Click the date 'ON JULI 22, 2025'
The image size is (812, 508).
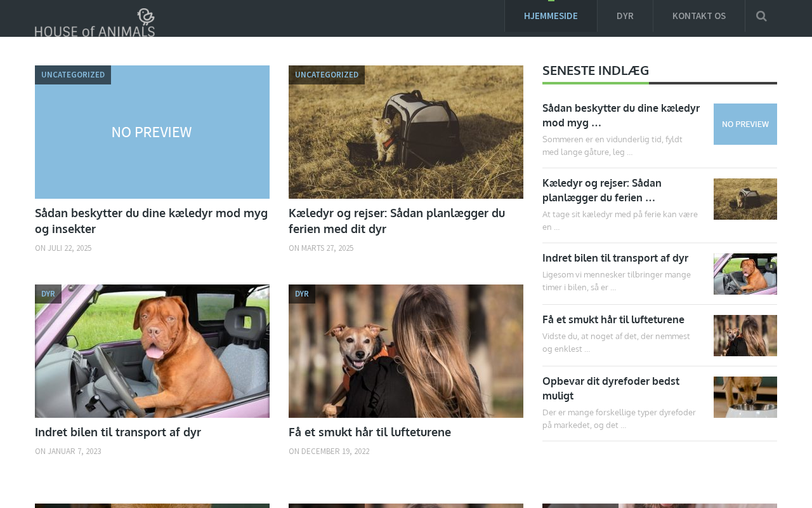coord(63,248)
